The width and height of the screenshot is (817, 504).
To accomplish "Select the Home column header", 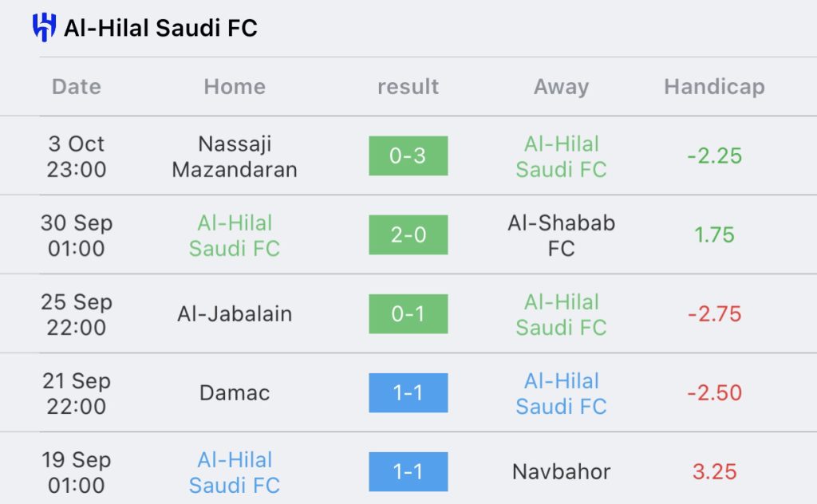I will 235,86.
